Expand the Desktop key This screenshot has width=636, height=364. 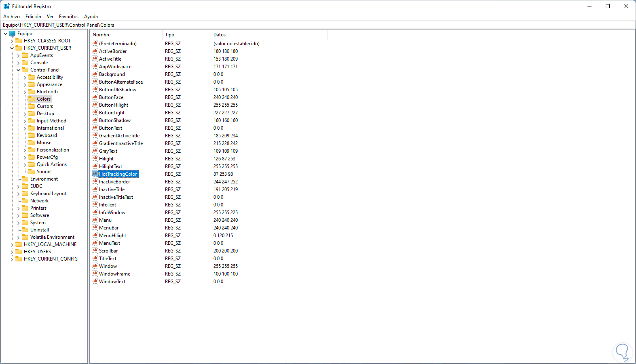25,114
